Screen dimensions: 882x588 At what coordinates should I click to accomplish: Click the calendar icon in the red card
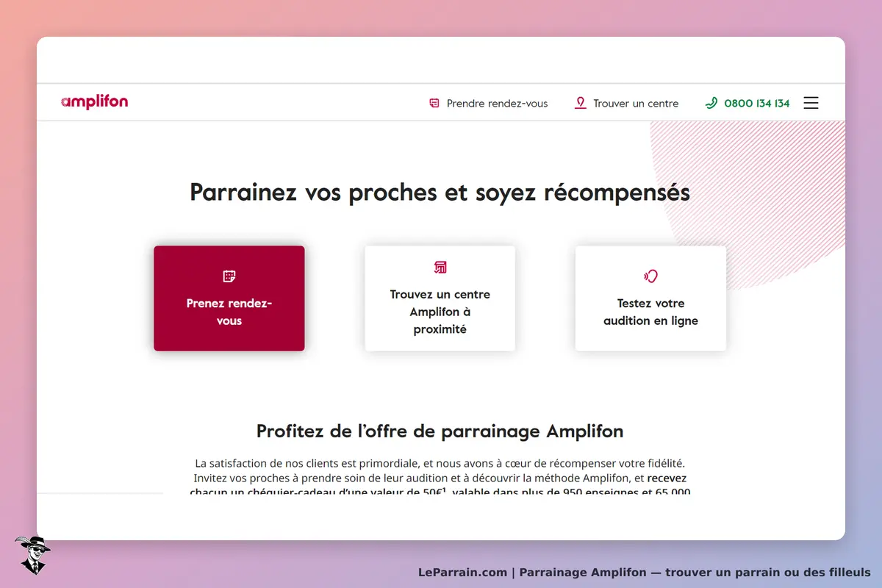coord(229,276)
